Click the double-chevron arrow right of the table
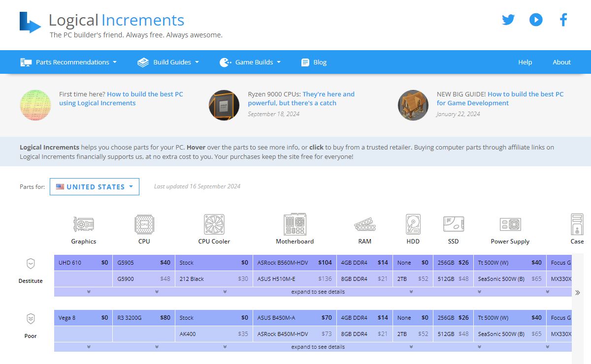The height and width of the screenshot is (364, 591). click(x=578, y=293)
